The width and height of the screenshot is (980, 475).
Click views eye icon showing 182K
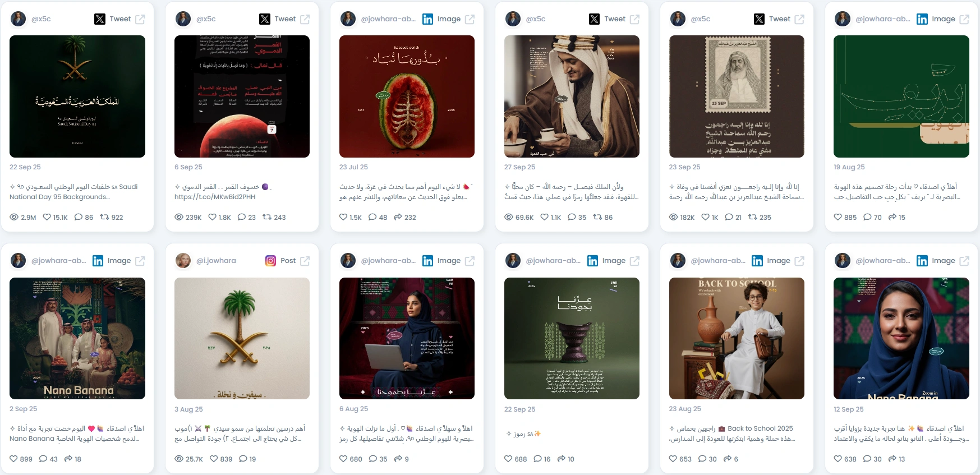coord(673,217)
